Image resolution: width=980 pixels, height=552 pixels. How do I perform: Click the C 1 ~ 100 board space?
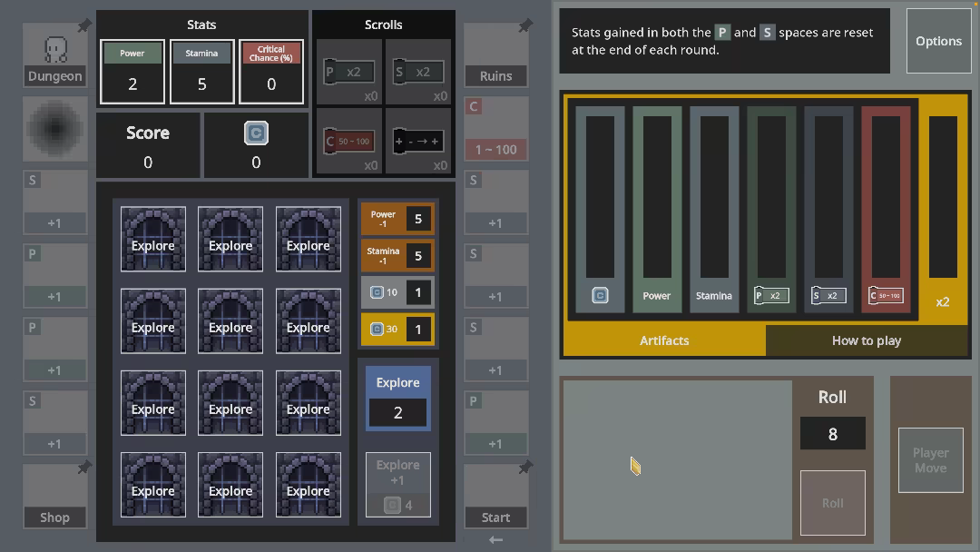tap(495, 129)
